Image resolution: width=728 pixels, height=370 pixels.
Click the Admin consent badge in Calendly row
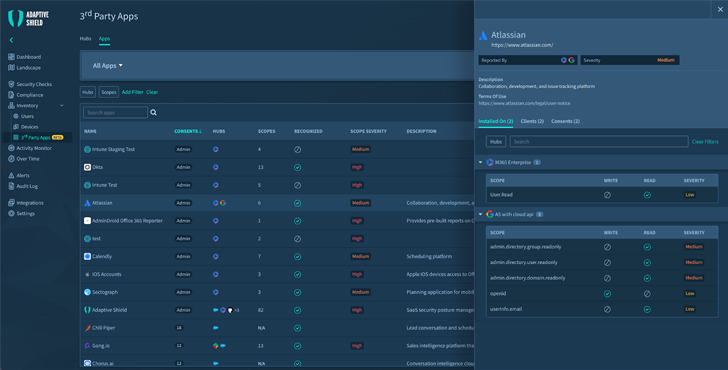(x=183, y=256)
